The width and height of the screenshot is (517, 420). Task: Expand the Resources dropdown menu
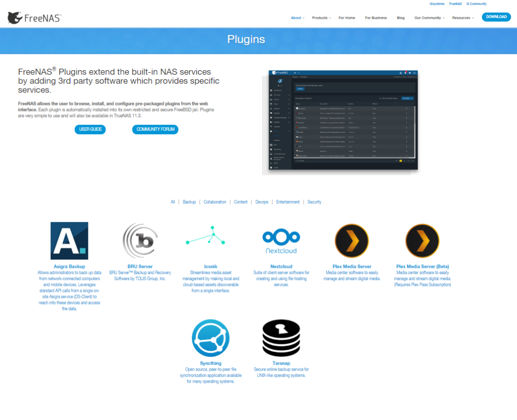coord(462,18)
